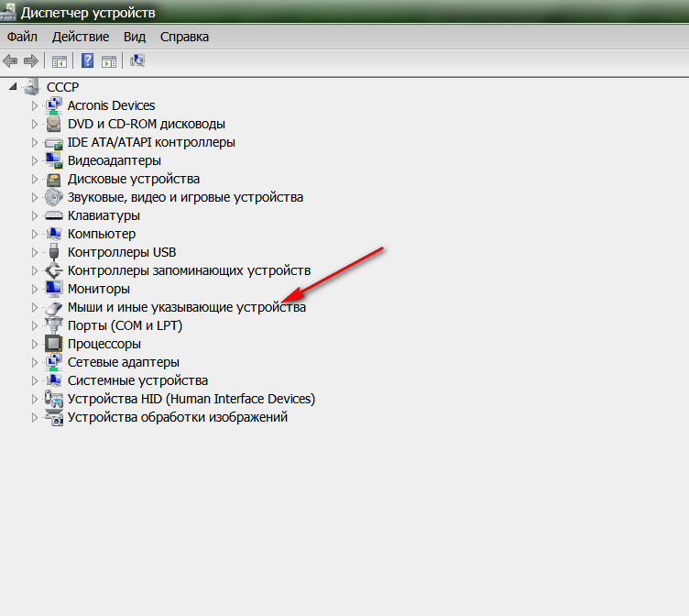
Task: Expand the Сетевые адаптеры node
Action: coord(34,362)
